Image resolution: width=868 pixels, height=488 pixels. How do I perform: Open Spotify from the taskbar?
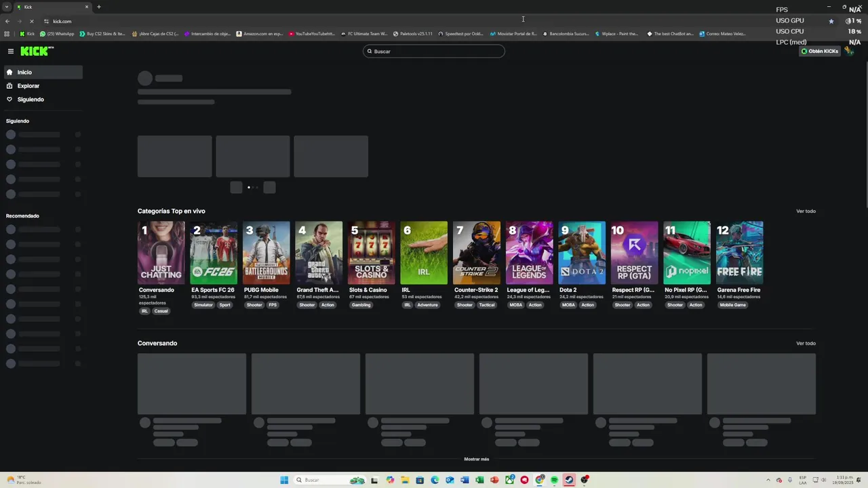tap(554, 480)
